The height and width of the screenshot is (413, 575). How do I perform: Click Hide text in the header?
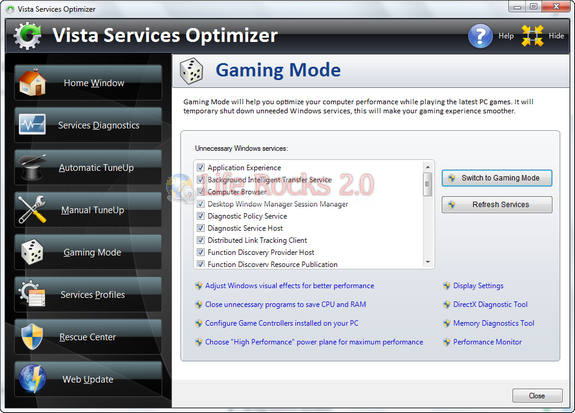pyautogui.click(x=556, y=36)
